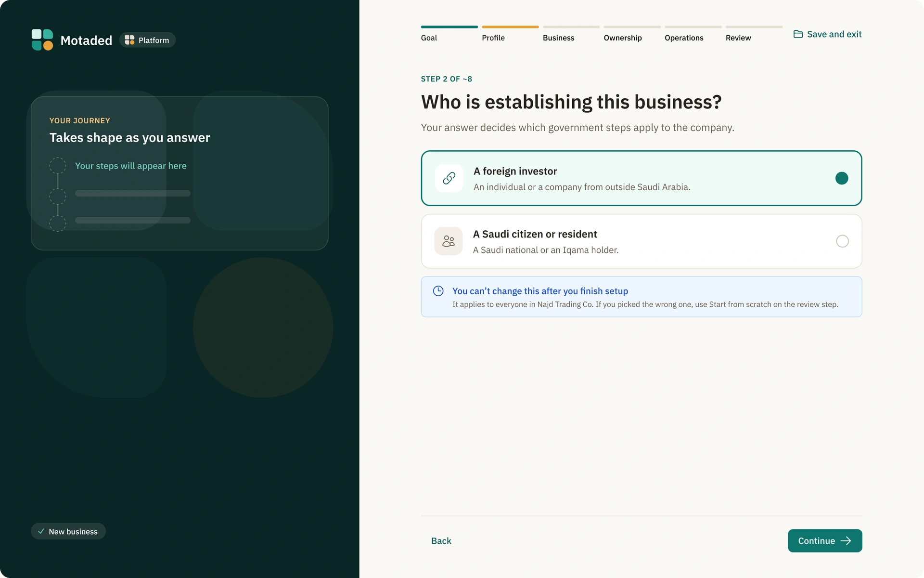Select the Saudi citizen or resident radio button
924x578 pixels.
tap(842, 241)
